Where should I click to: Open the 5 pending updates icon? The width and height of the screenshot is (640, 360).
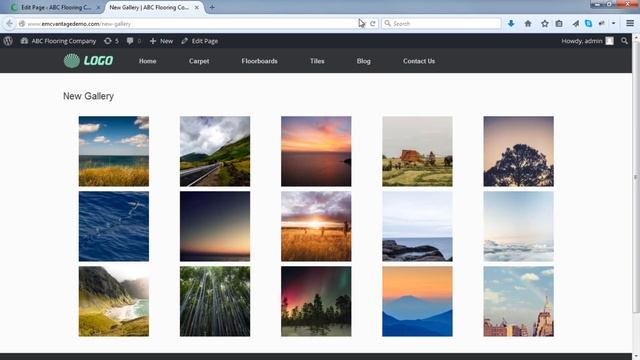(111, 41)
